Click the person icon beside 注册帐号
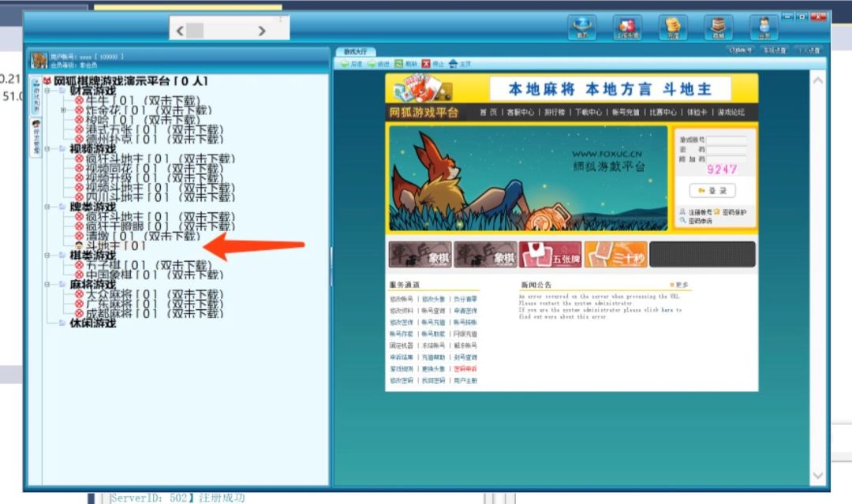 point(682,212)
